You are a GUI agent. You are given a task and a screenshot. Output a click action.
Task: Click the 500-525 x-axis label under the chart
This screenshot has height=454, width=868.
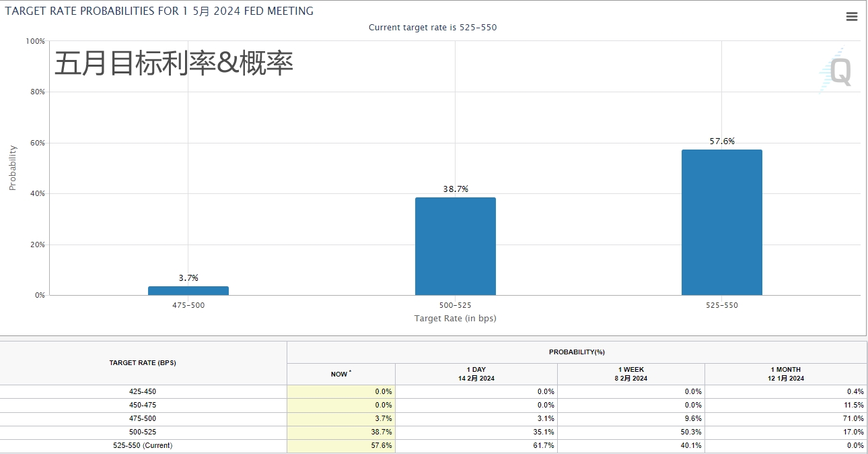(x=456, y=305)
